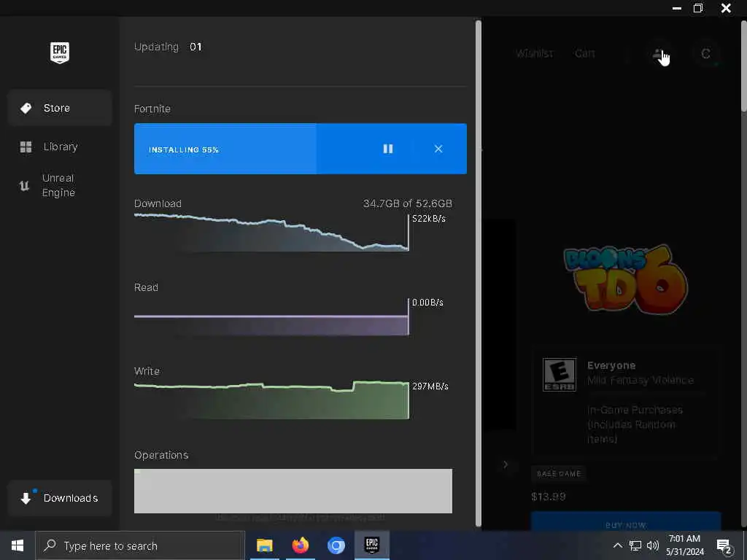This screenshot has height=560, width=747.
Task: Click the next arrow chevron in store
Action: click(x=506, y=464)
